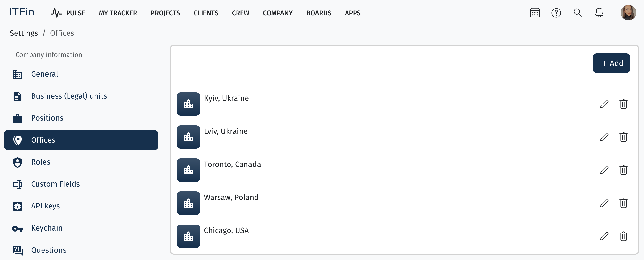
Task: Select Questions label in settings sidebar
Action: [x=49, y=250]
